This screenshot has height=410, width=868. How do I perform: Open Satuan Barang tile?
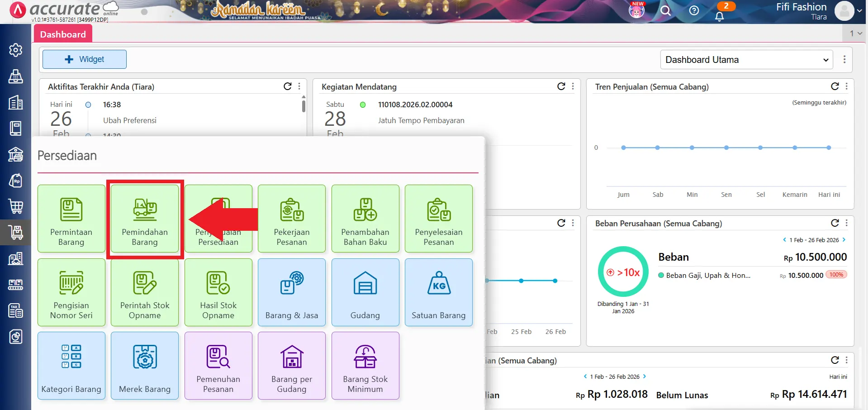438,292
